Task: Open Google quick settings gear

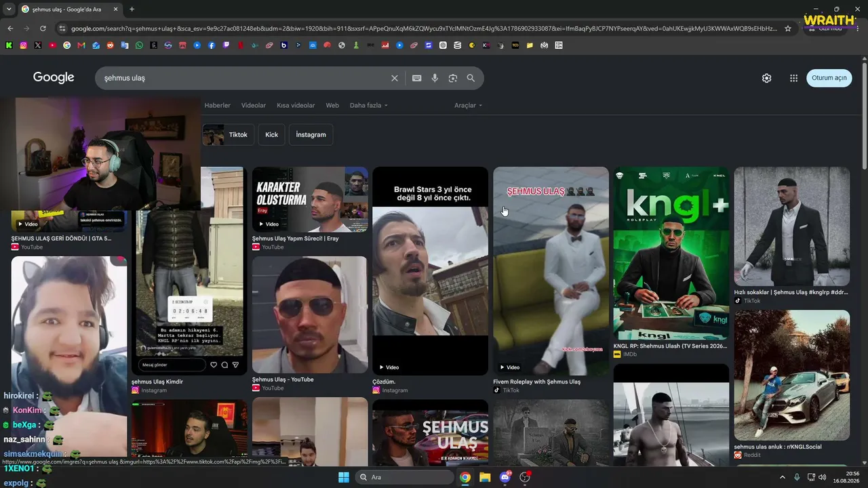Action: coord(766,78)
